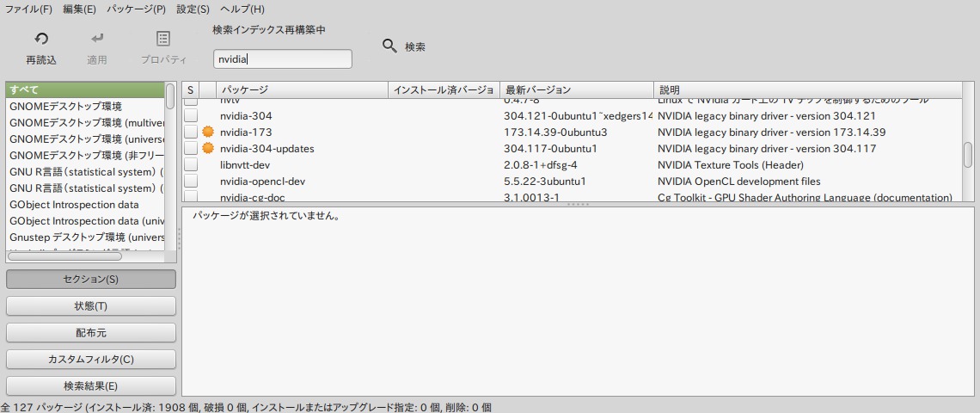
Task: Click NVIDIA OpenCL development files description
Action: (738, 182)
